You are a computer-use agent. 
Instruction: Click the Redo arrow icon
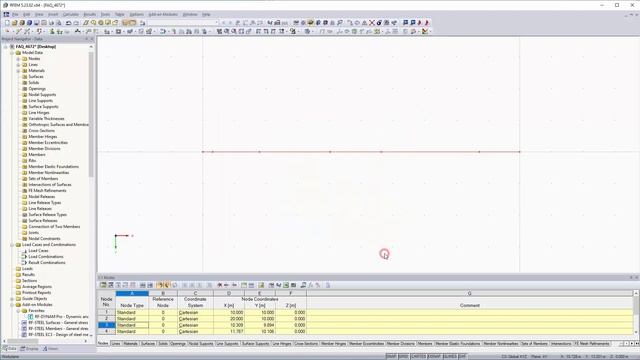point(76,23)
